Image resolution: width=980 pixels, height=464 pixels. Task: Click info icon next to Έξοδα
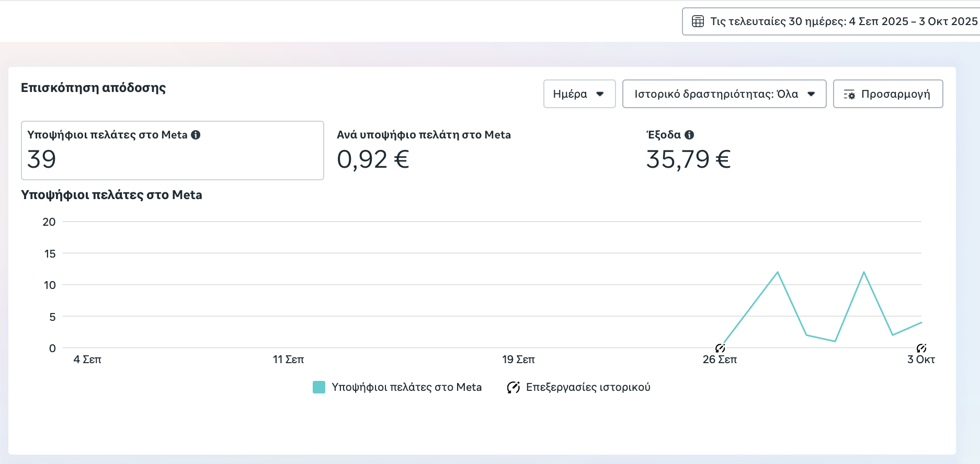pyautogui.click(x=689, y=135)
